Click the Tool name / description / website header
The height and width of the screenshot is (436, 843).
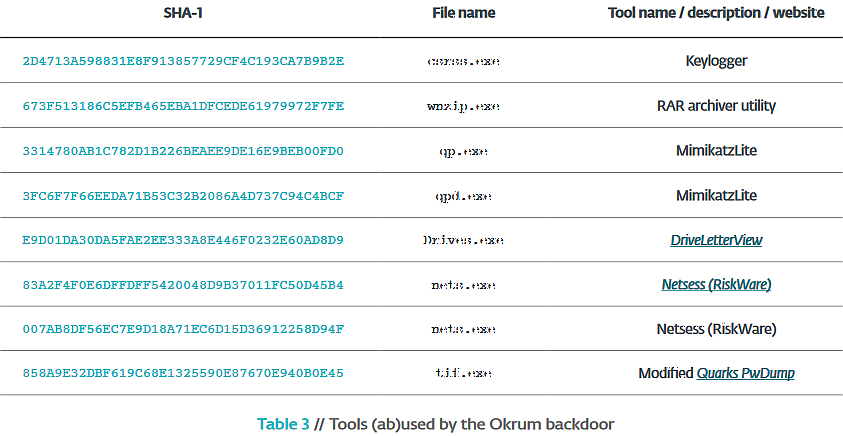[716, 13]
